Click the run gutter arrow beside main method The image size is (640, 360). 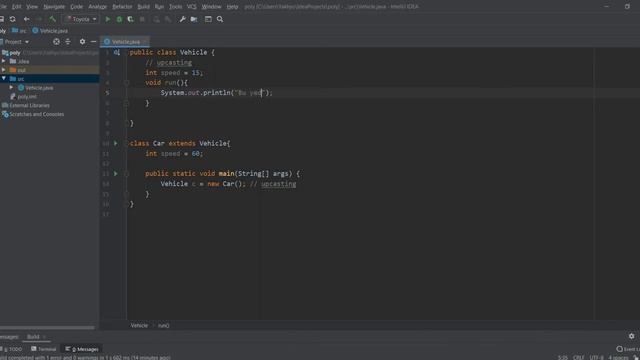116,174
